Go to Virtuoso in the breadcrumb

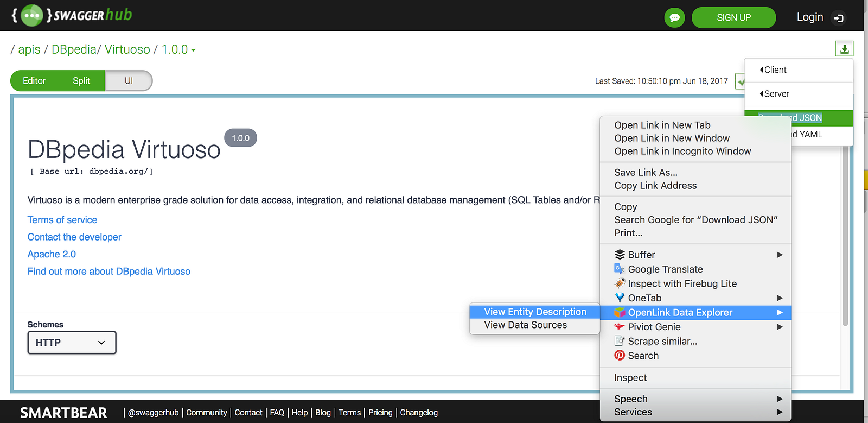(127, 49)
